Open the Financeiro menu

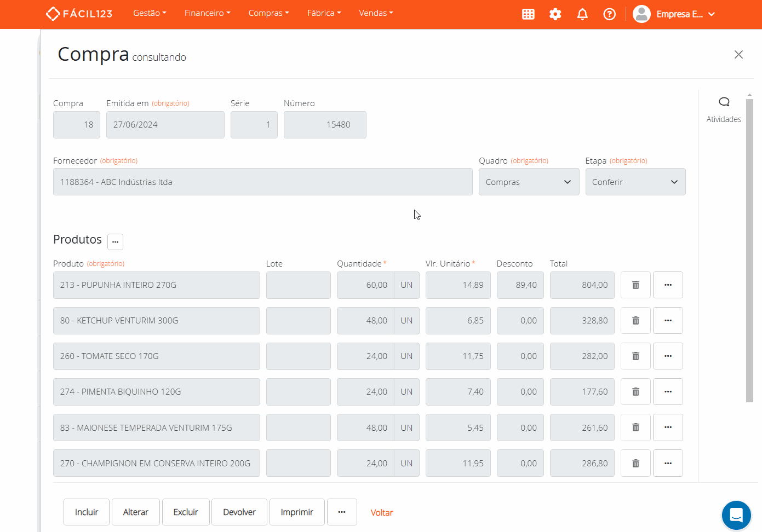point(207,13)
